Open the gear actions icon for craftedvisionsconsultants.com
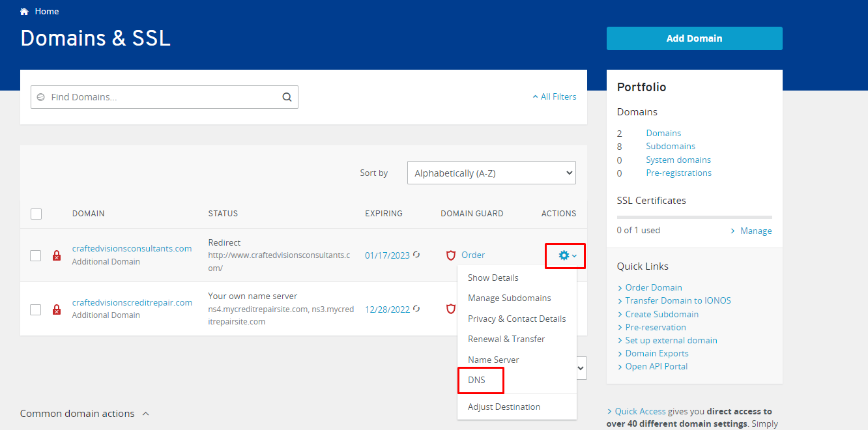868x430 pixels. (x=564, y=255)
